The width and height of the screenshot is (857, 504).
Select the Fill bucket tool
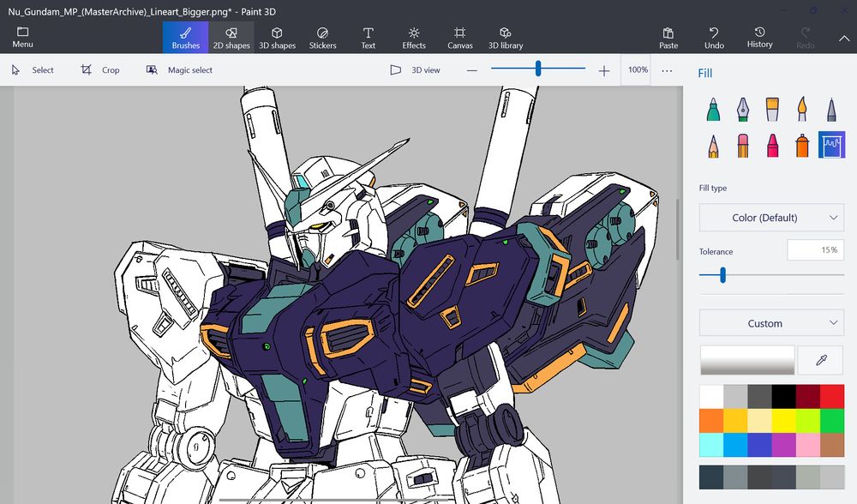click(831, 145)
